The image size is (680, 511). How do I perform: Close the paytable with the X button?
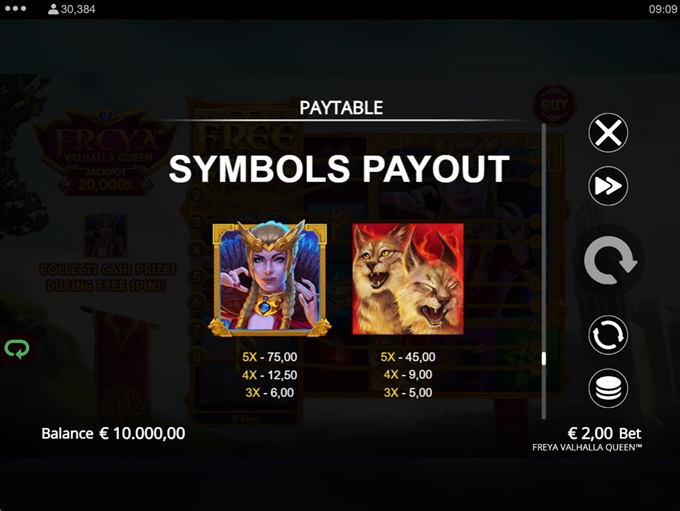tap(608, 133)
